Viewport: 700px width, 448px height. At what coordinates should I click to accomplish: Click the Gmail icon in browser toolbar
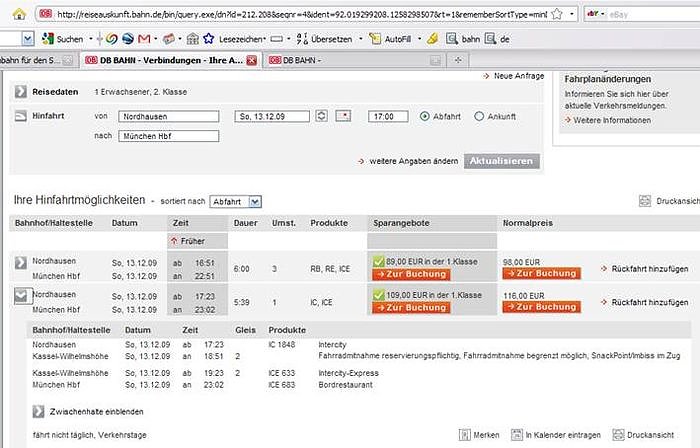143,38
